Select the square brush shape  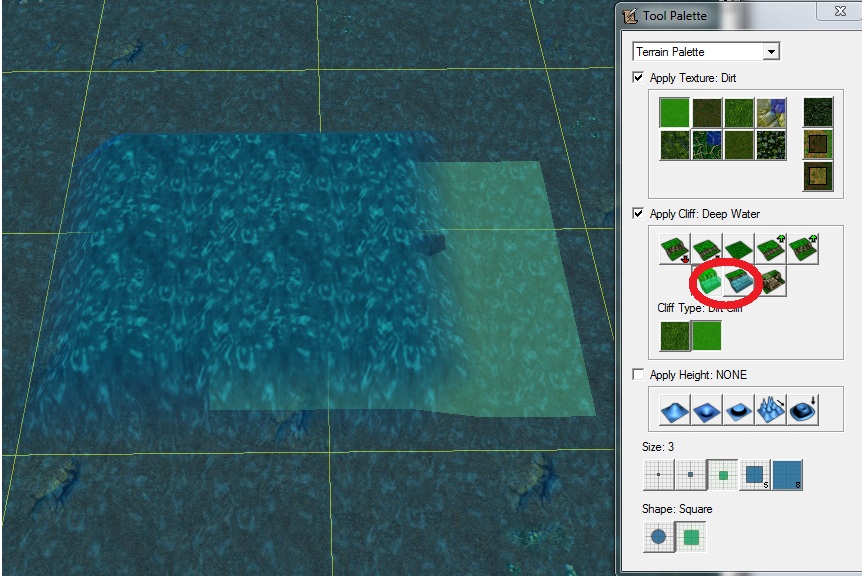click(x=690, y=536)
